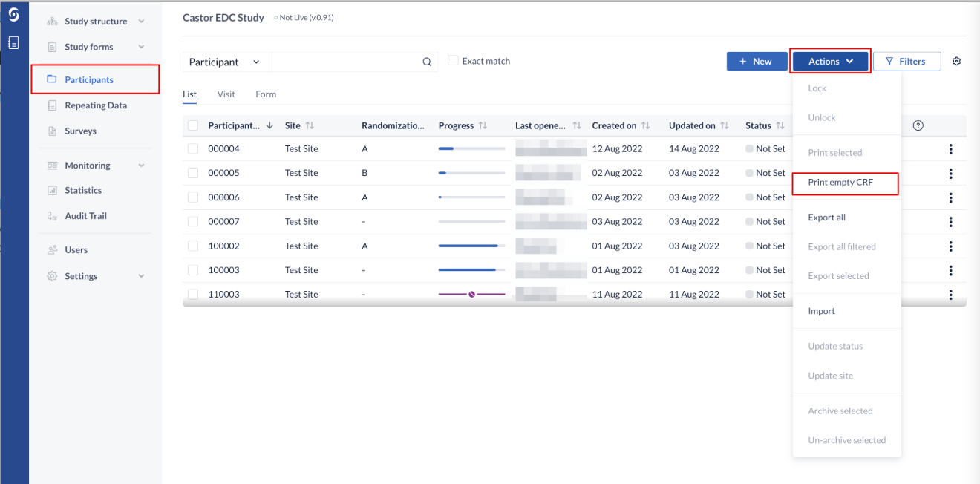This screenshot has width=980, height=484.
Task: Switch to the Visit tab
Action: point(226,94)
